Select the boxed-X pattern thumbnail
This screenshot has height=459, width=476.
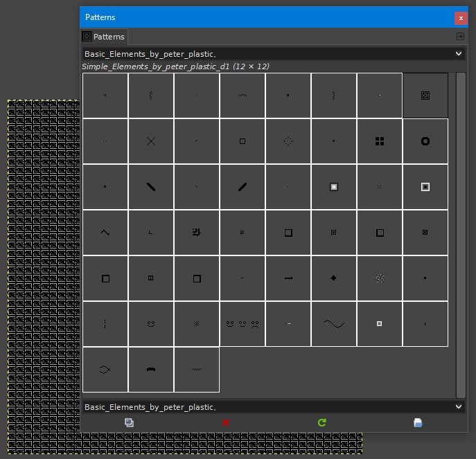[425, 96]
